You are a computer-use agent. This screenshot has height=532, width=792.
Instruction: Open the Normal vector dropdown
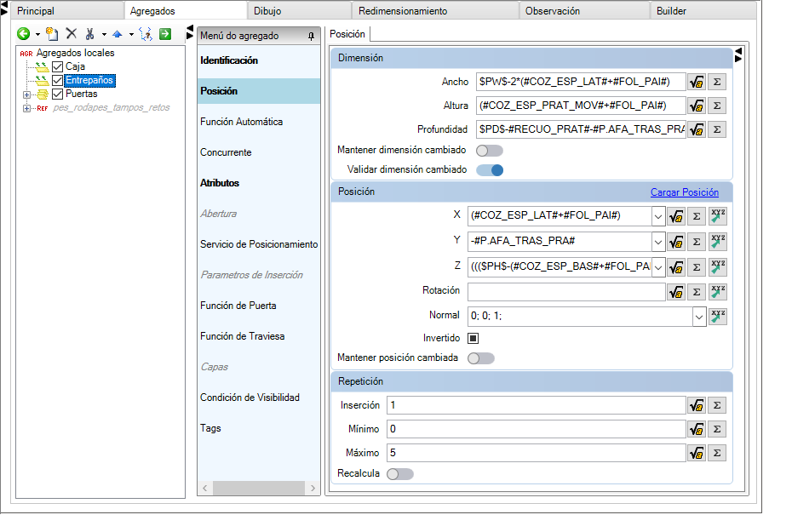click(x=699, y=317)
